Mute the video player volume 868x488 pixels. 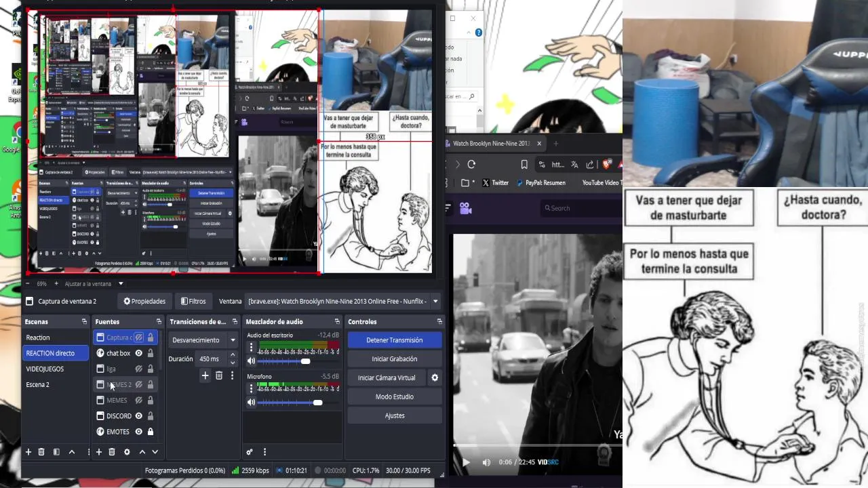[486, 462]
